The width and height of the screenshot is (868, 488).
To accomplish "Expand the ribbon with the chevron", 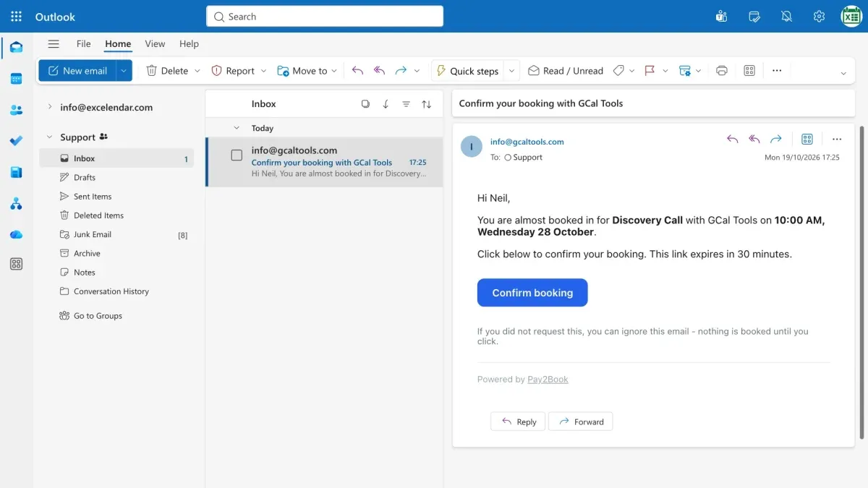I will pos(843,73).
